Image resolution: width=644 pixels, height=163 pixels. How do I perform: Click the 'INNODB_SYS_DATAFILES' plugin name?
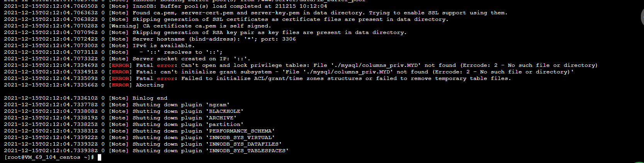[243, 144]
